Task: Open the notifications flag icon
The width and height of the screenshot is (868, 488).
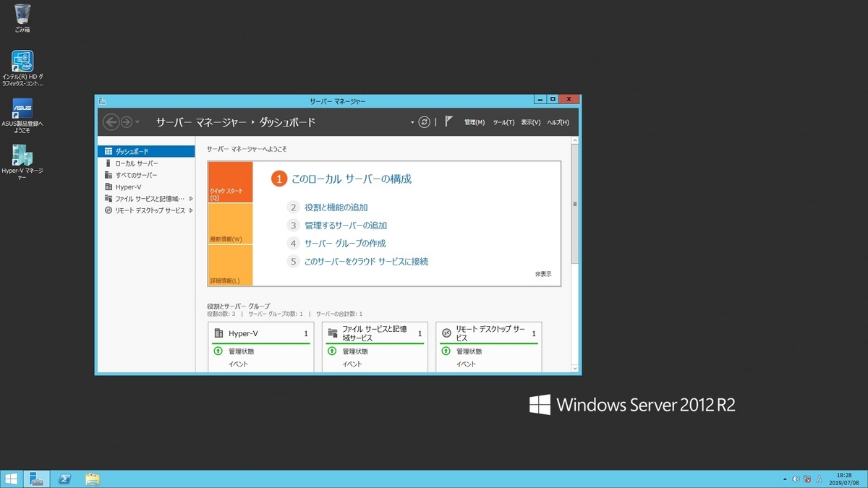Action: pos(449,121)
